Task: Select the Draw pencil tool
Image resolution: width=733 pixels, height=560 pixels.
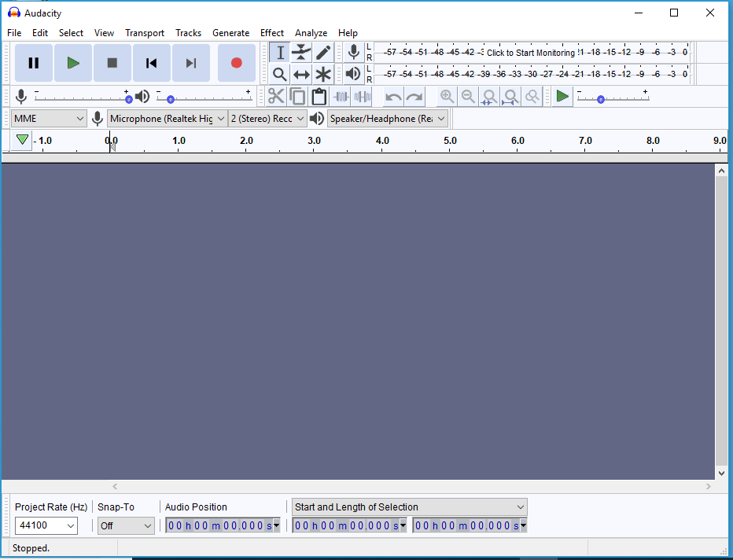Action: point(323,53)
